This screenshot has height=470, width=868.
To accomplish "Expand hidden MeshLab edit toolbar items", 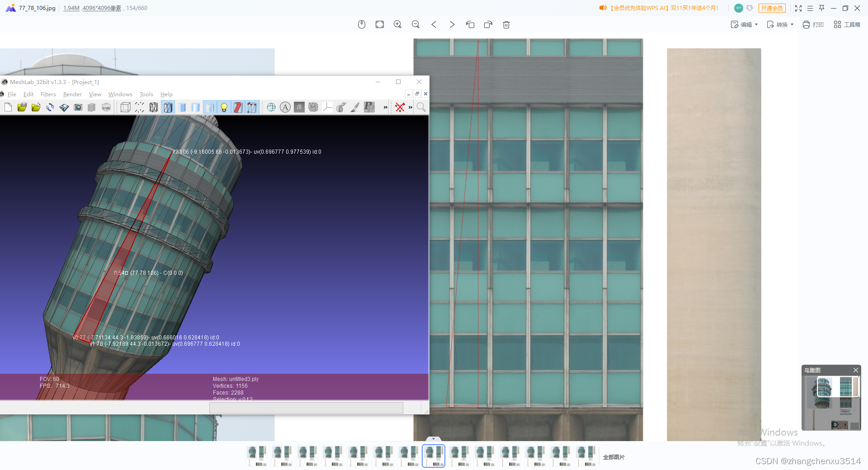I will coord(386,107).
